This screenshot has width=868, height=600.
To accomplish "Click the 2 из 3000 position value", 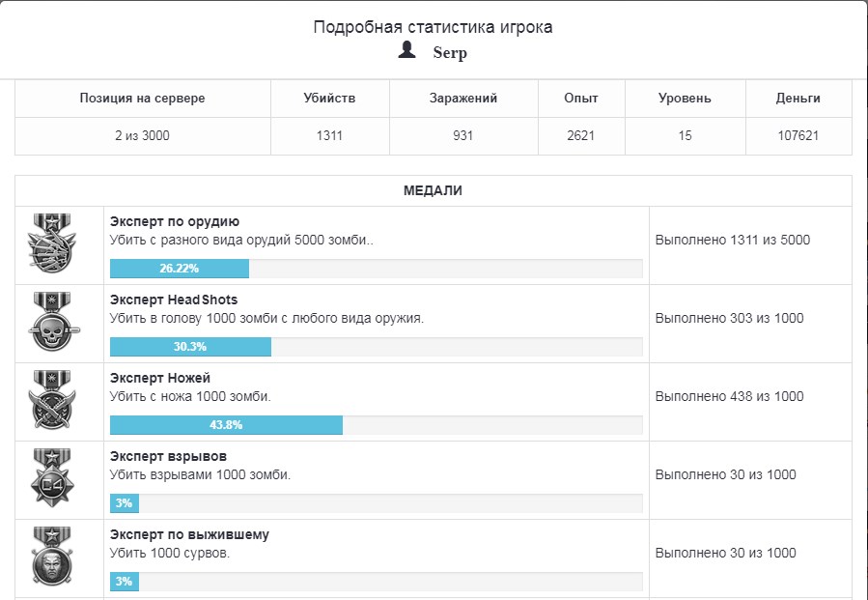I will [x=142, y=135].
